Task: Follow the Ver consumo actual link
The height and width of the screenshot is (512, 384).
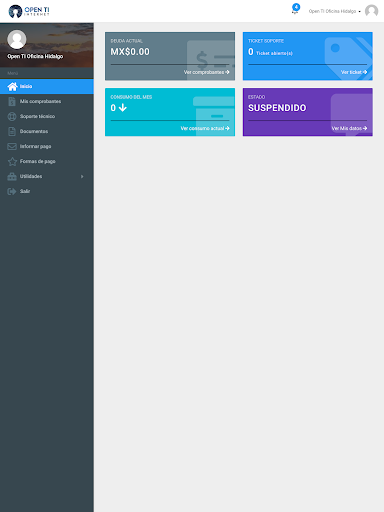Action: 205,128
